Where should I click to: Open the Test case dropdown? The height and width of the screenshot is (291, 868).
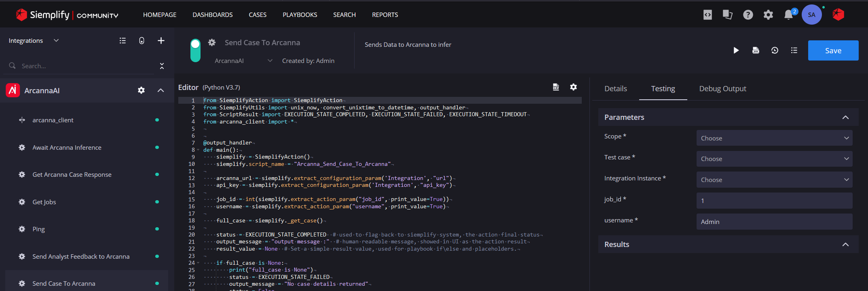click(x=774, y=159)
